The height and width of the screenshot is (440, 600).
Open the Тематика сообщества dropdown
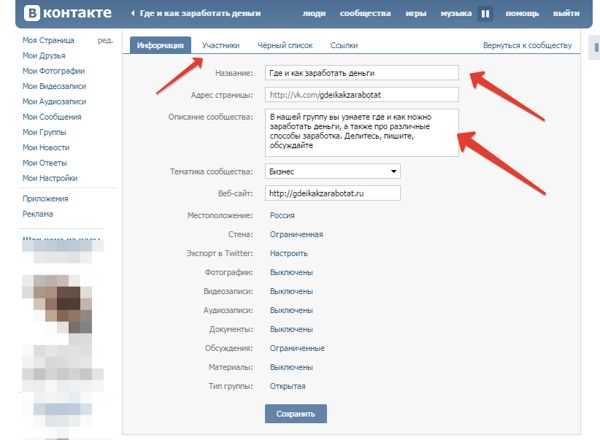[x=333, y=171]
